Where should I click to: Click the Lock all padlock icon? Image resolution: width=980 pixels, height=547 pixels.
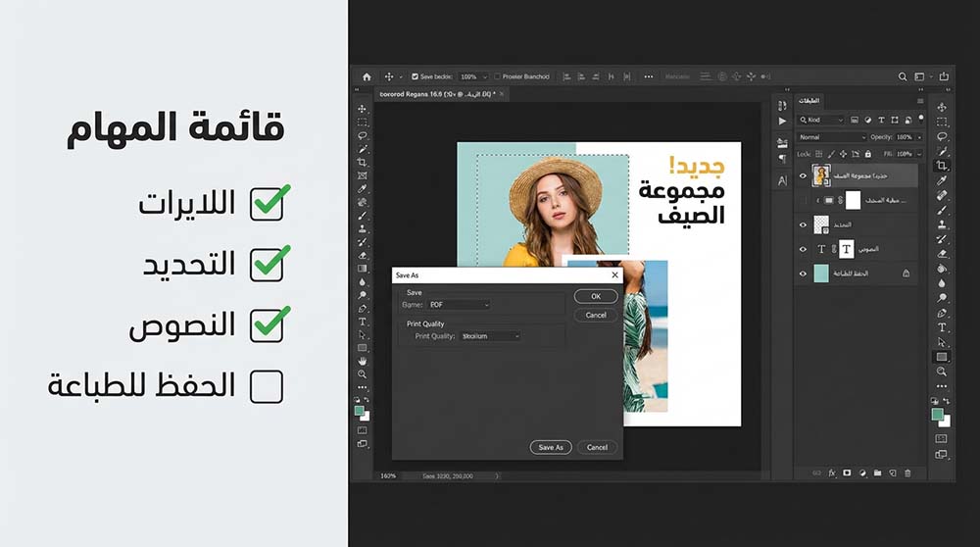867,154
